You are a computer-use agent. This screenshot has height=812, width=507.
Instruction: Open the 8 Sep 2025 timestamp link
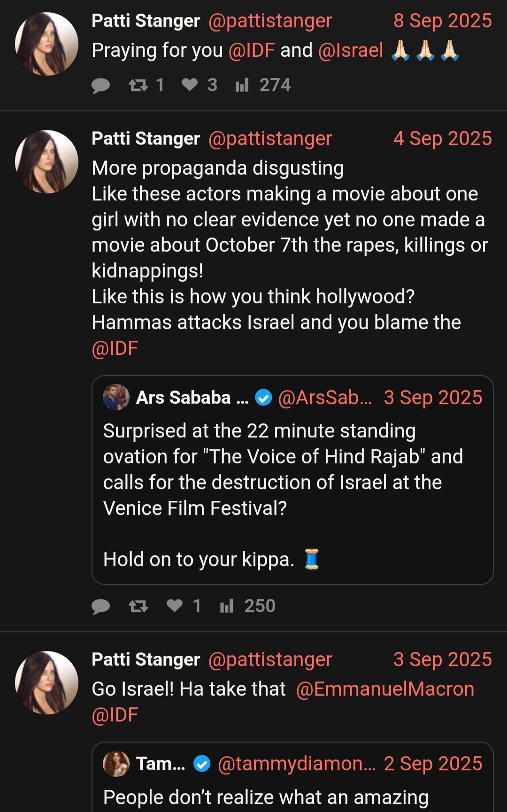coord(443,21)
